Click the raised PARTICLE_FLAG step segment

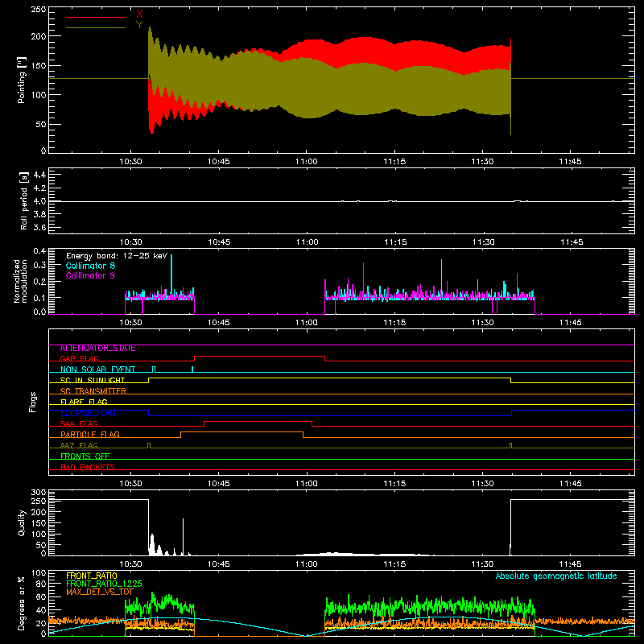pos(242,432)
